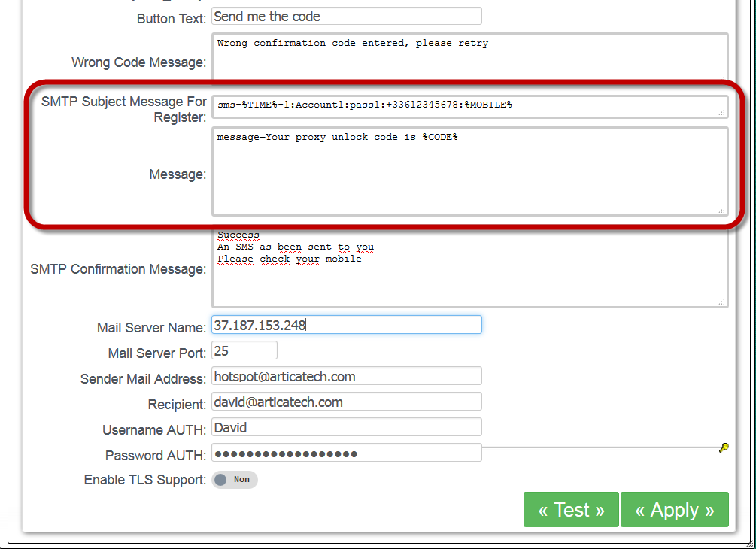This screenshot has height=549, width=756.
Task: Focus the Sender Mail Address field
Action: pyautogui.click(x=347, y=376)
